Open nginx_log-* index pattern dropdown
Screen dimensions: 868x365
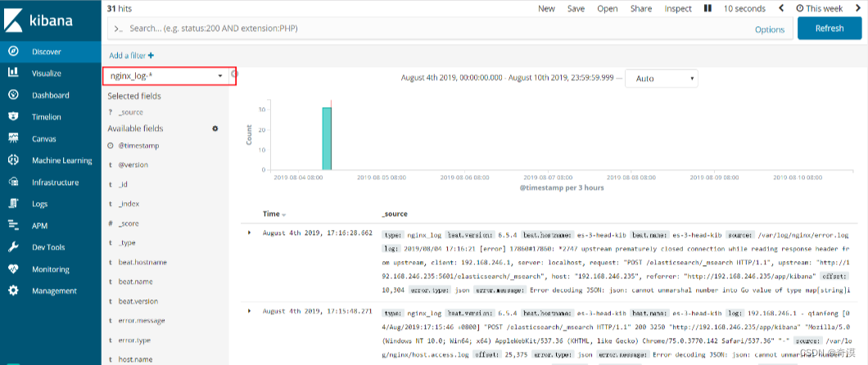click(166, 76)
